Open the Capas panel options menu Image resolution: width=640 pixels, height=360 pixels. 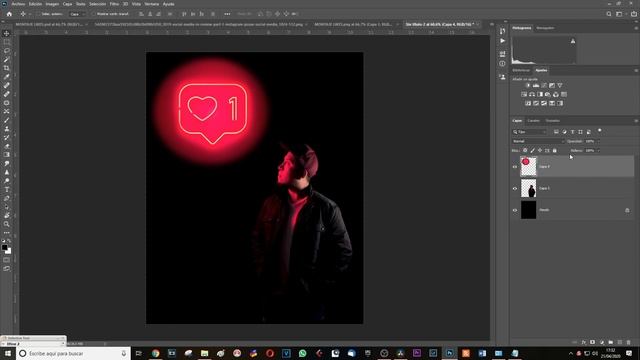coord(636,121)
